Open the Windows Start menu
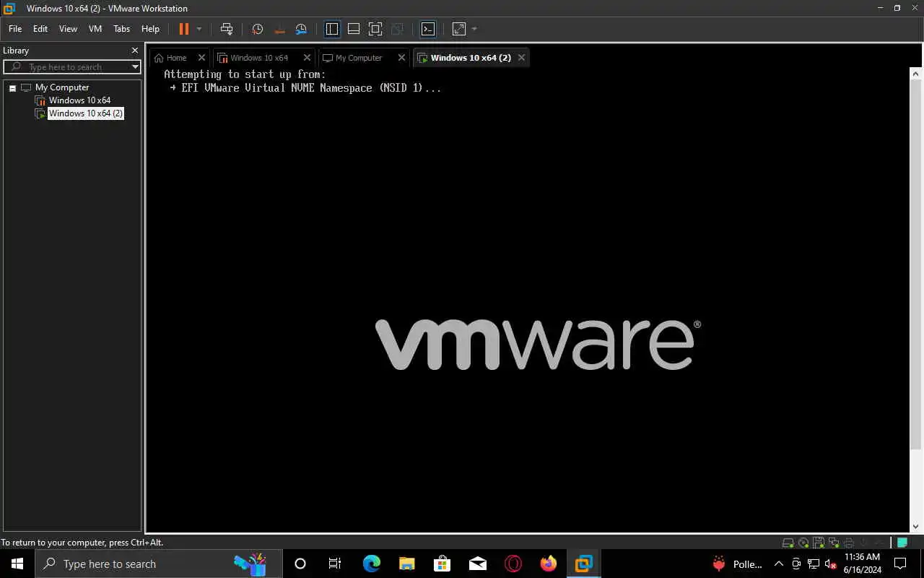The width and height of the screenshot is (924, 578). [17, 564]
